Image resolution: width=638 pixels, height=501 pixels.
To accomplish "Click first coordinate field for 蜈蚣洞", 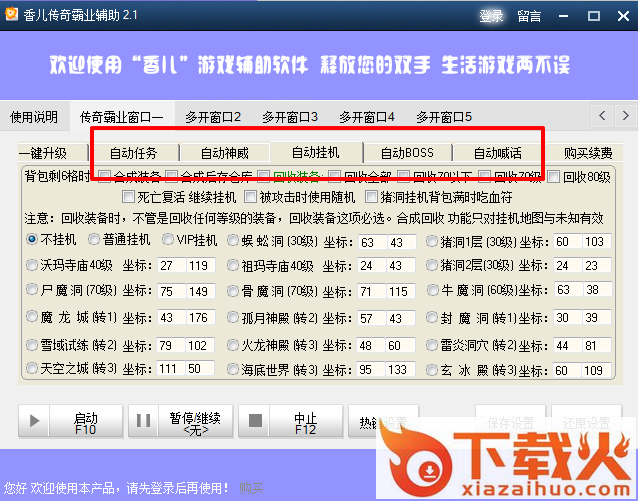I will tap(372, 242).
